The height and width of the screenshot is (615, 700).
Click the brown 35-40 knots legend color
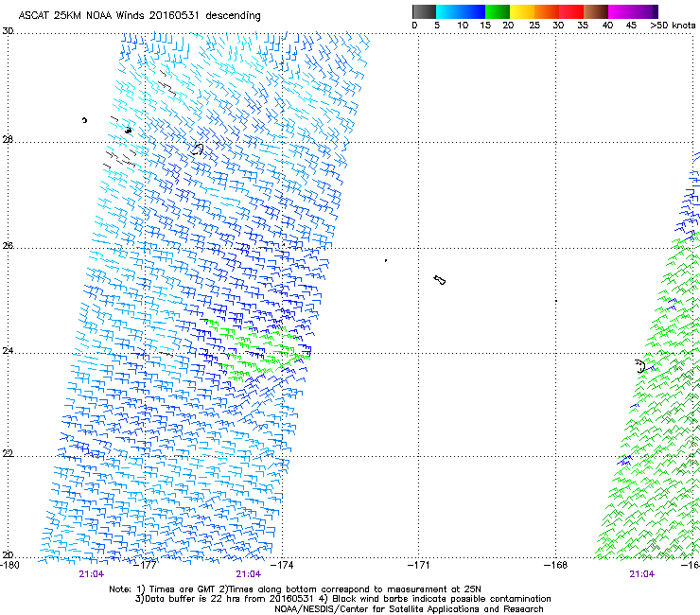point(596,11)
